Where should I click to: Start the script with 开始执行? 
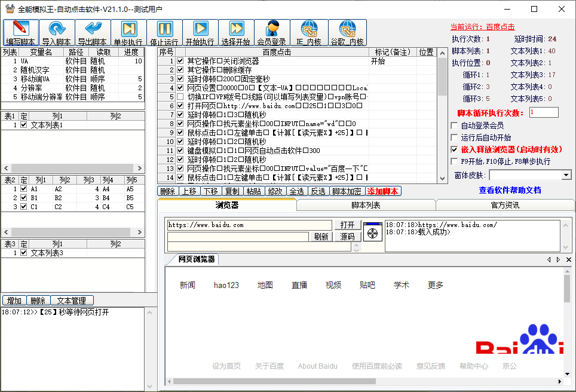(200, 33)
